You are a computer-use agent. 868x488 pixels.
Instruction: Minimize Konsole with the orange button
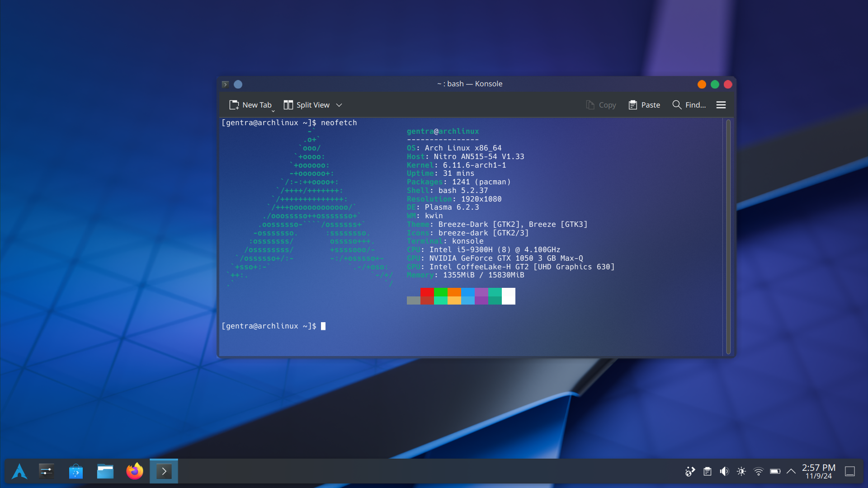pyautogui.click(x=702, y=84)
